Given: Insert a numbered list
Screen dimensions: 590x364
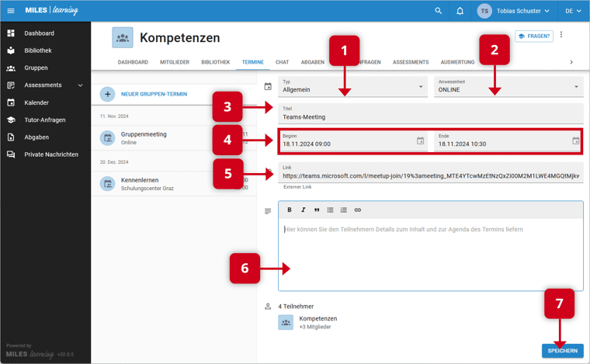Looking at the screenshot, I should pos(344,210).
